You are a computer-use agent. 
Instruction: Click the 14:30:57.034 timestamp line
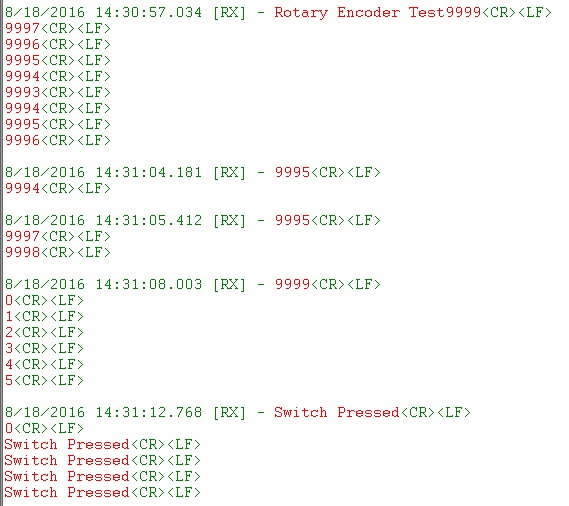278,13
